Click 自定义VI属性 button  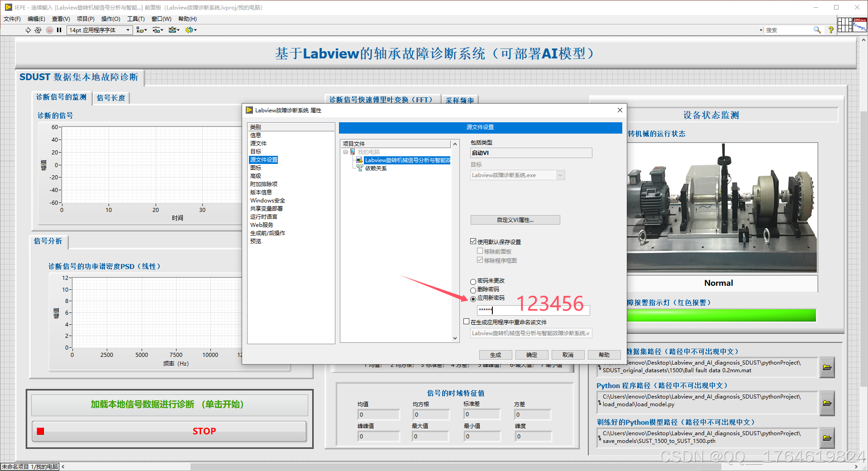click(x=515, y=220)
